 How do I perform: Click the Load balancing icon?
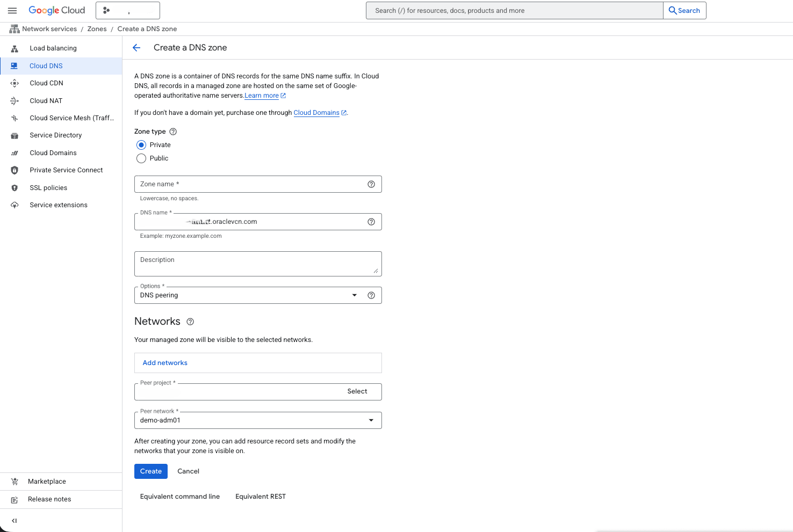15,48
